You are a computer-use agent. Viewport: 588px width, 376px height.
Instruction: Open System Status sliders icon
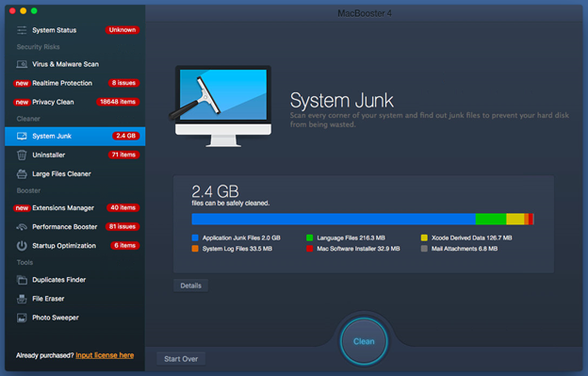tap(22, 30)
